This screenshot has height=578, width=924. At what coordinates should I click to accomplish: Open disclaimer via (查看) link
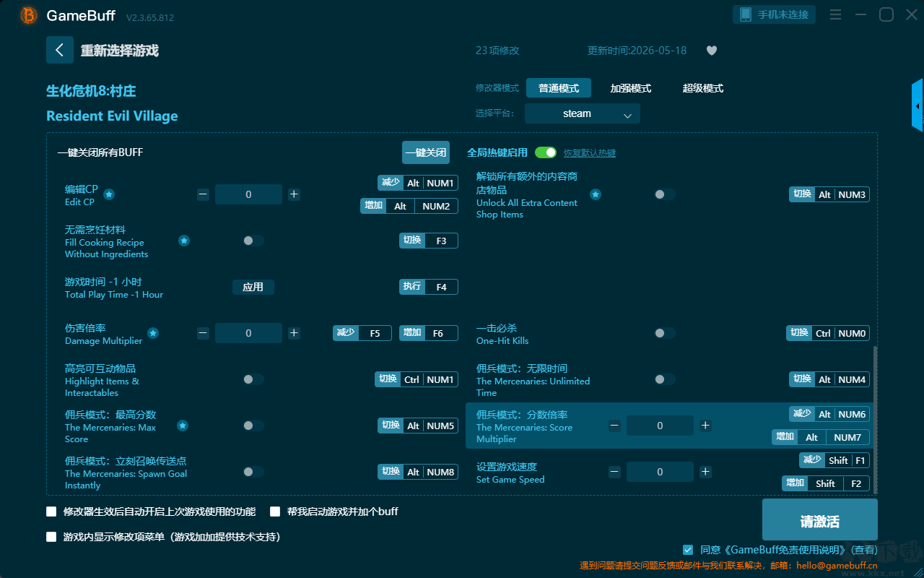[x=863, y=550]
